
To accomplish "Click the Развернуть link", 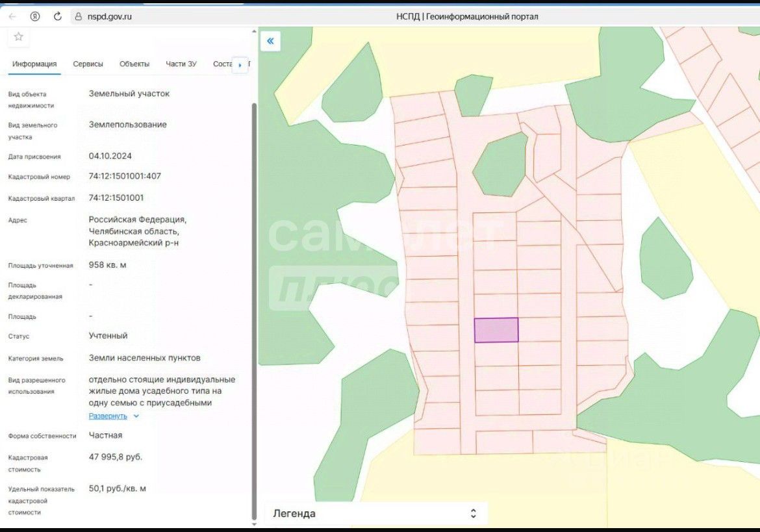I will click(x=108, y=416).
